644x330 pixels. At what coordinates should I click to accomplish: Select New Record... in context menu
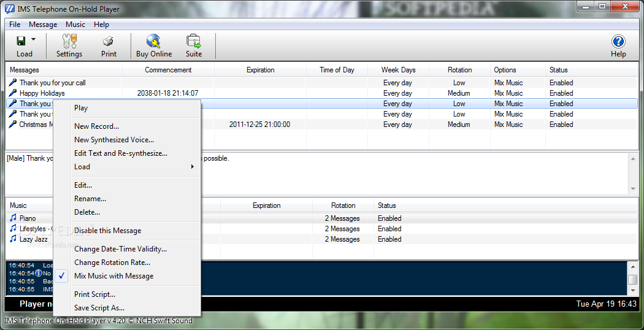[127, 126]
